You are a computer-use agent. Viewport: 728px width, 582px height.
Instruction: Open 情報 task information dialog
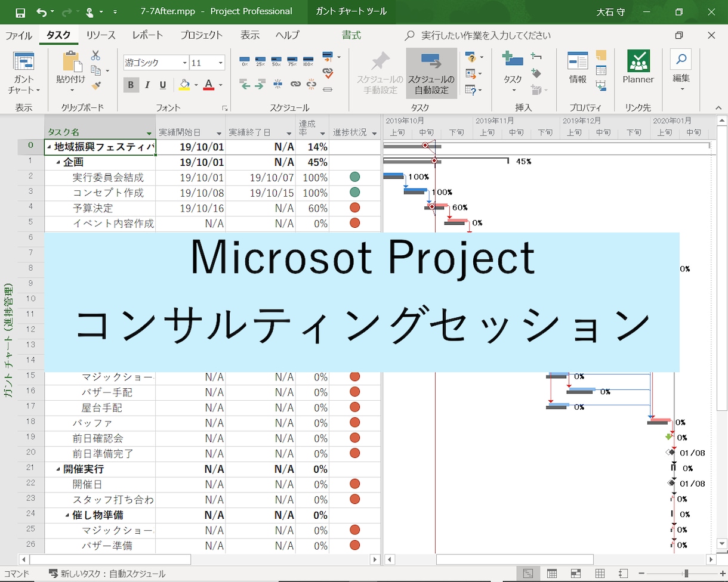point(576,66)
